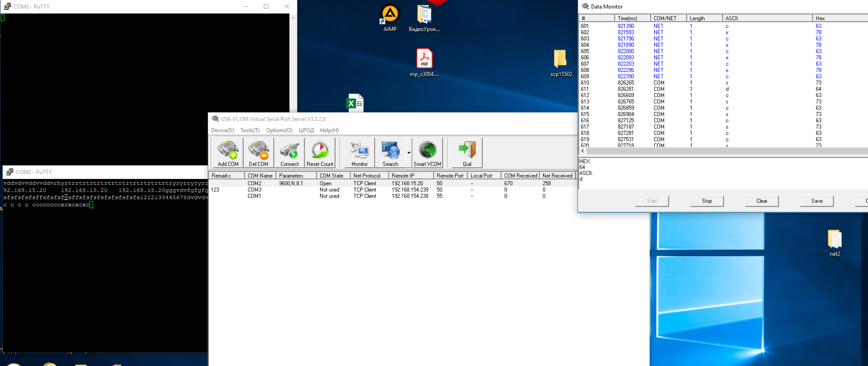Viewport: 868px width, 366px height.
Task: Open the Options(O) menu
Action: point(279,130)
